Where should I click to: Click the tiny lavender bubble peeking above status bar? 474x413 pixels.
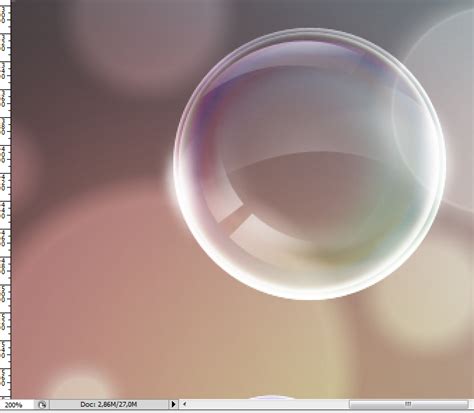point(272,397)
